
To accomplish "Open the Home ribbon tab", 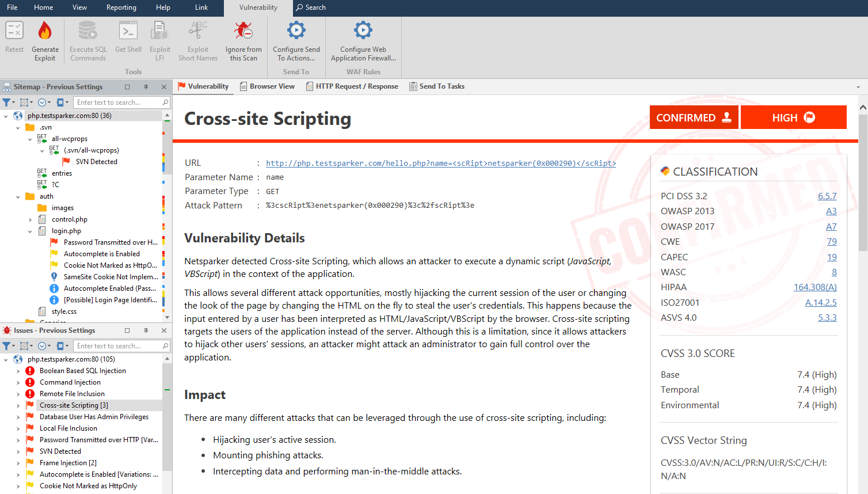I will (x=43, y=7).
